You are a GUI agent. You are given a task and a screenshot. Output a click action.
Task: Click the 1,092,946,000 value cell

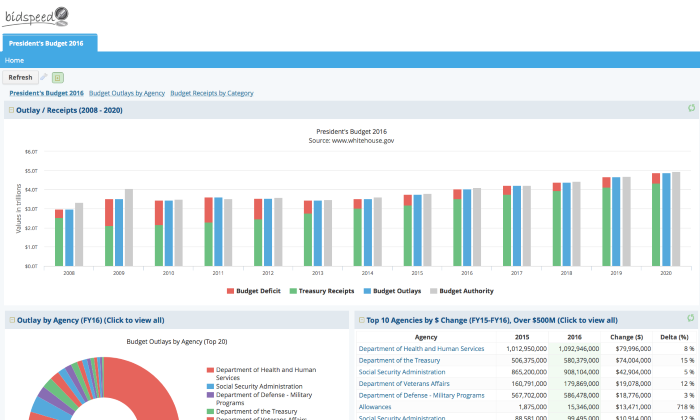tap(575, 349)
